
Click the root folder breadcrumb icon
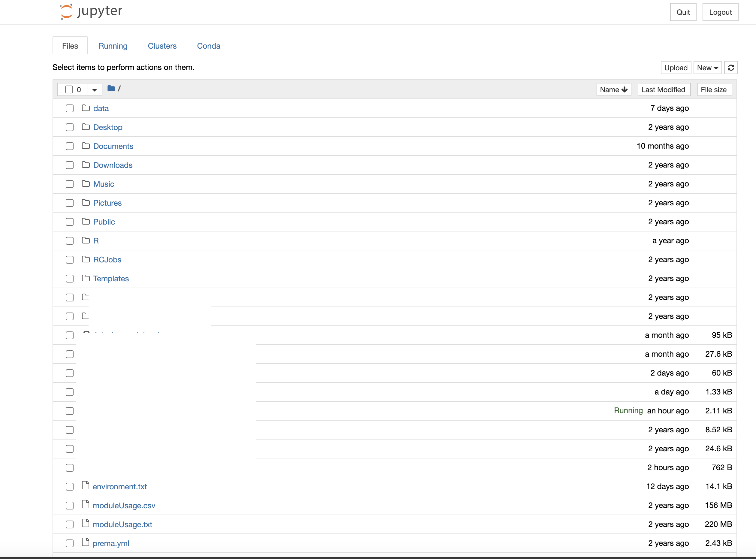111,89
